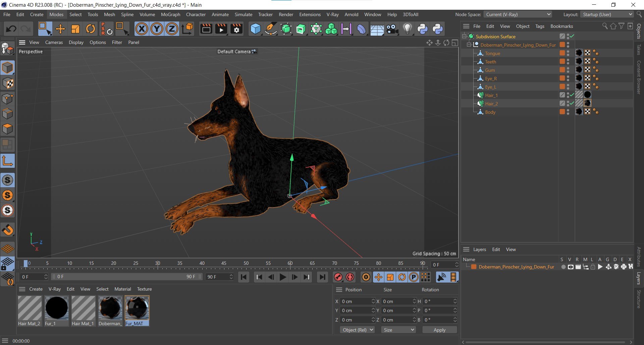Open Size mode dropdown
This screenshot has width=644, height=345.
coord(398,330)
